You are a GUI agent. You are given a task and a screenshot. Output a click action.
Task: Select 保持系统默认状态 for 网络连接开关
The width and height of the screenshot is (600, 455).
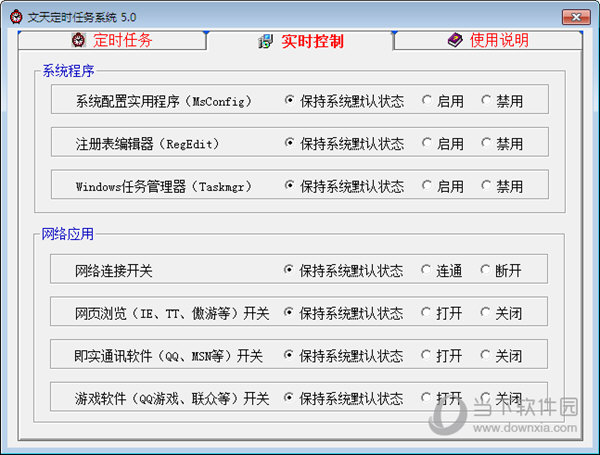pos(291,271)
